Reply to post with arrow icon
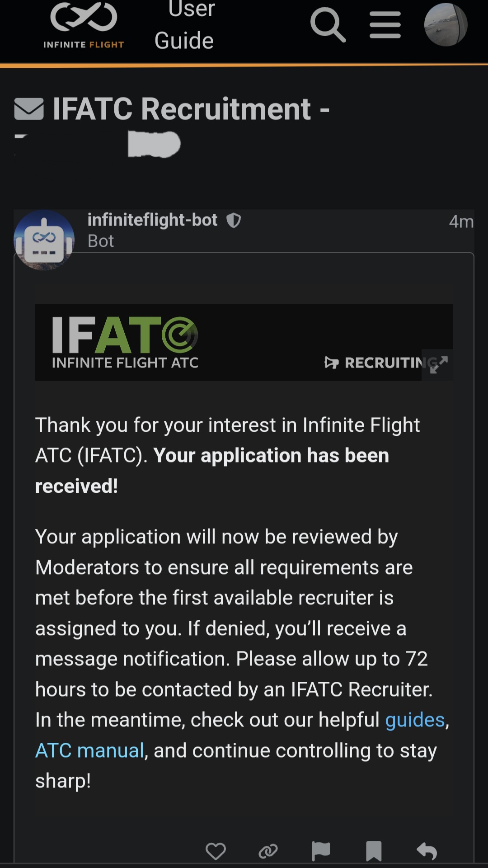The width and height of the screenshot is (488, 868). [427, 851]
